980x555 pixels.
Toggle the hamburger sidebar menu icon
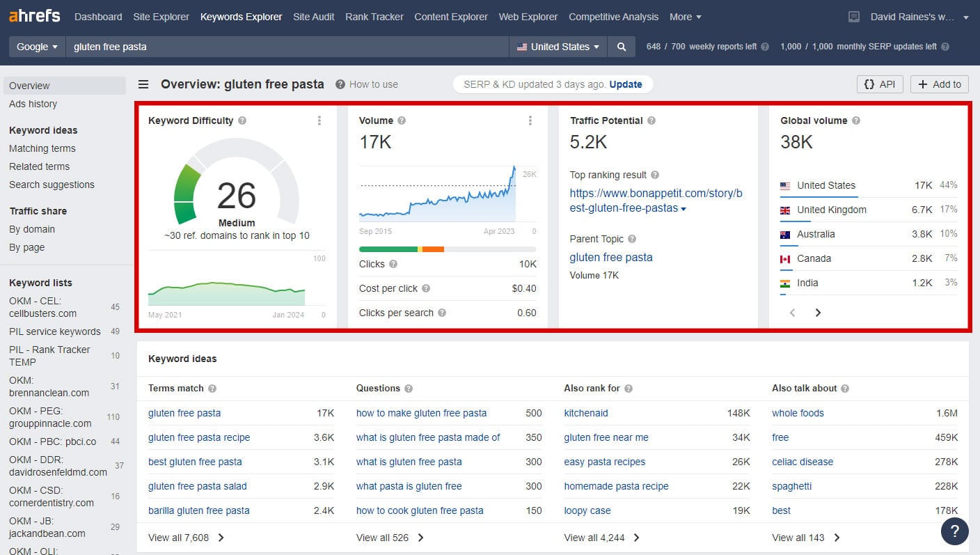click(x=143, y=84)
